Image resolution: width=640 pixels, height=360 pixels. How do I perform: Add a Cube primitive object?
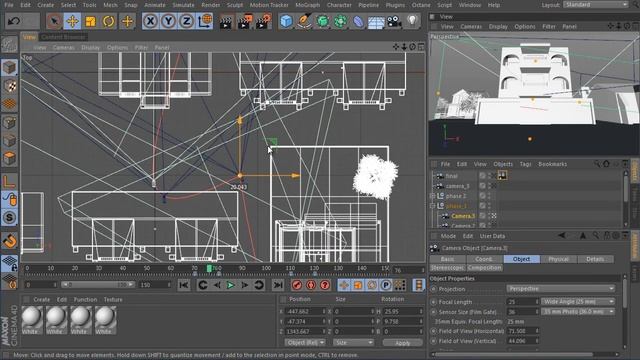(286, 21)
